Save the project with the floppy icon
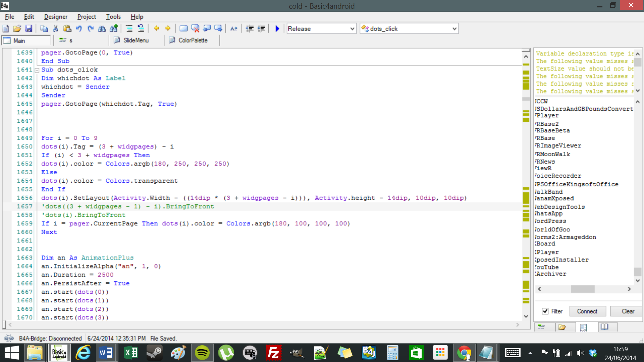 point(29,28)
